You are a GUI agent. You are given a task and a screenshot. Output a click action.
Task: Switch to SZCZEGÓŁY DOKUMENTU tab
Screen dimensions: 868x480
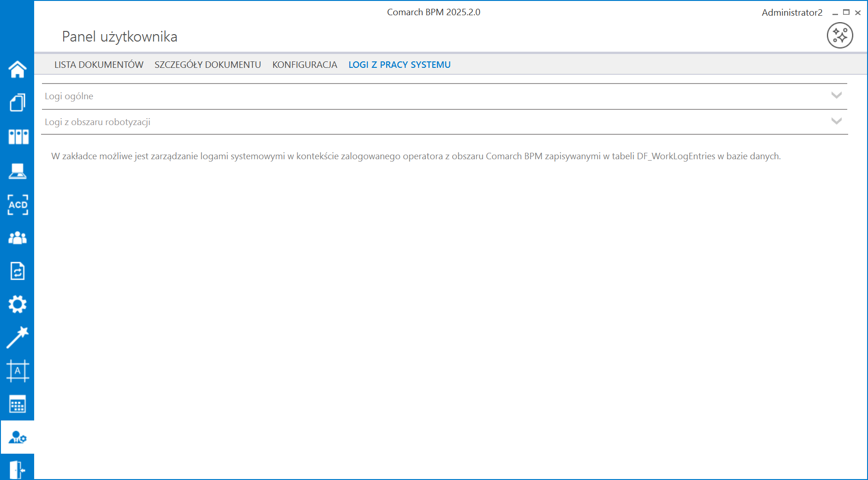tap(208, 65)
